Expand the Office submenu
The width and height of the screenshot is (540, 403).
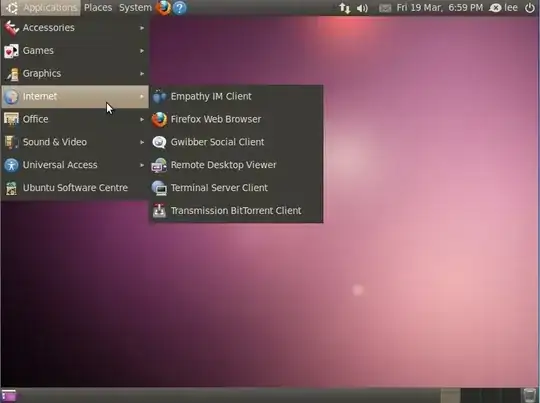tap(75, 119)
